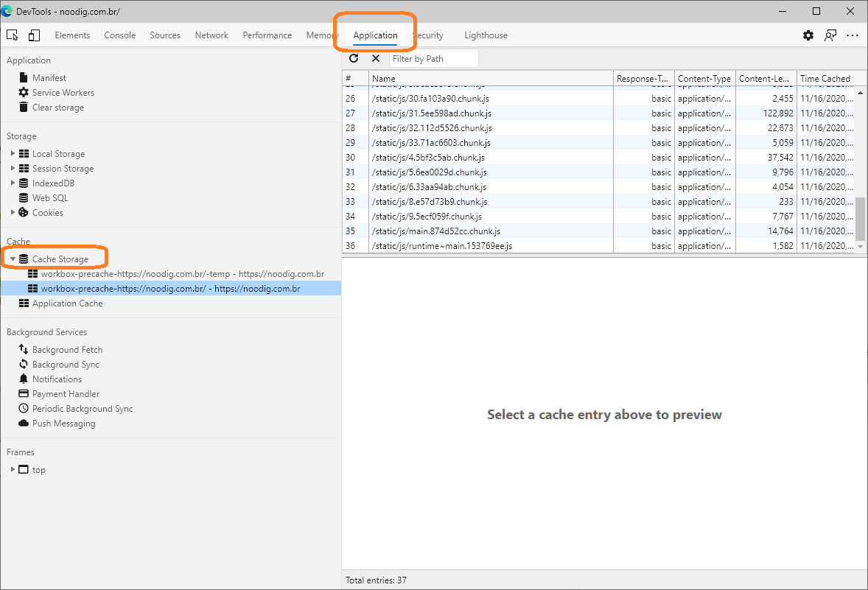
Task: Switch to the Performance tab
Action: tap(267, 35)
